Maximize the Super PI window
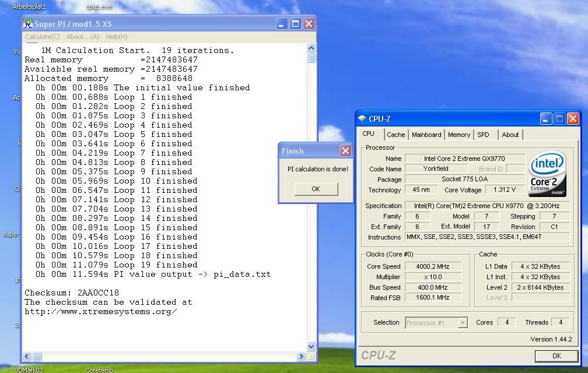 (x=296, y=23)
